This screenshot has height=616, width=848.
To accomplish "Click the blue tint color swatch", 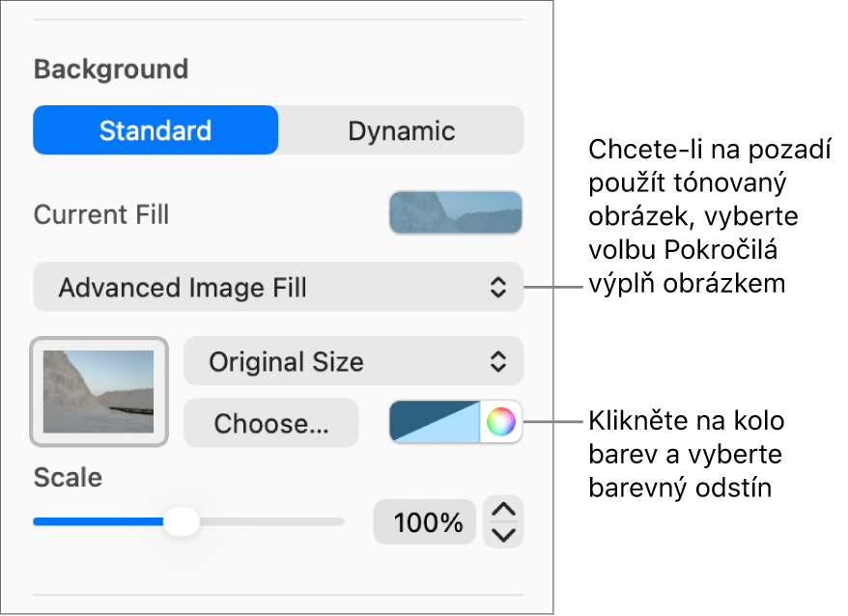I will click(435, 422).
